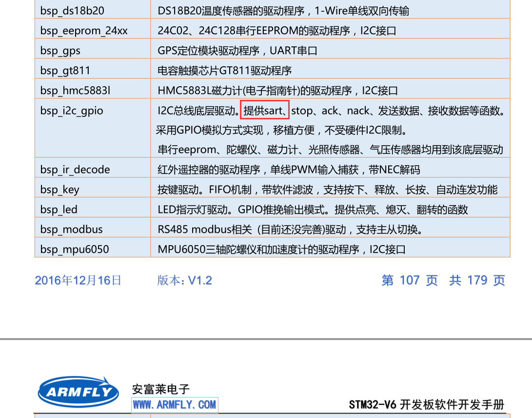Select the bsp_ds18b20 cell
Screen dimensions: 532x418
tap(93, 10)
